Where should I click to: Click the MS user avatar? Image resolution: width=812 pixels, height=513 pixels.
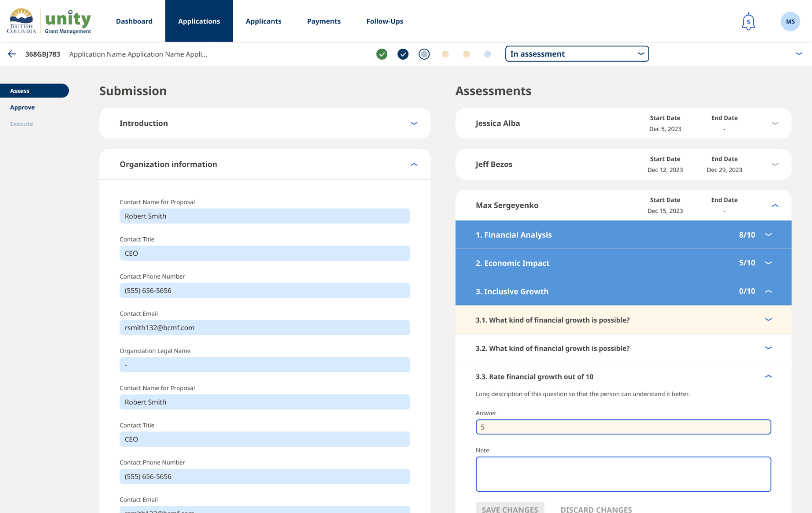tap(790, 21)
